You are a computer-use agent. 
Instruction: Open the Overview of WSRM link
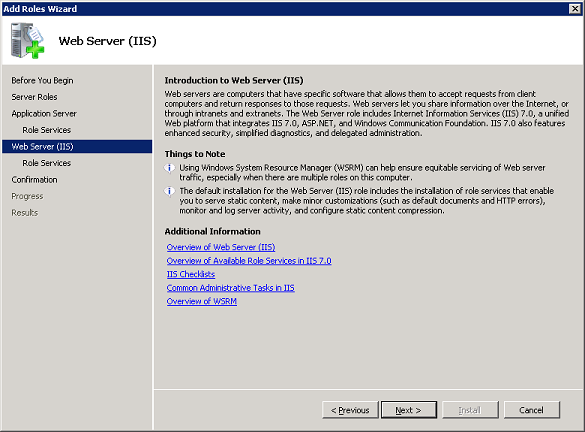coord(201,301)
